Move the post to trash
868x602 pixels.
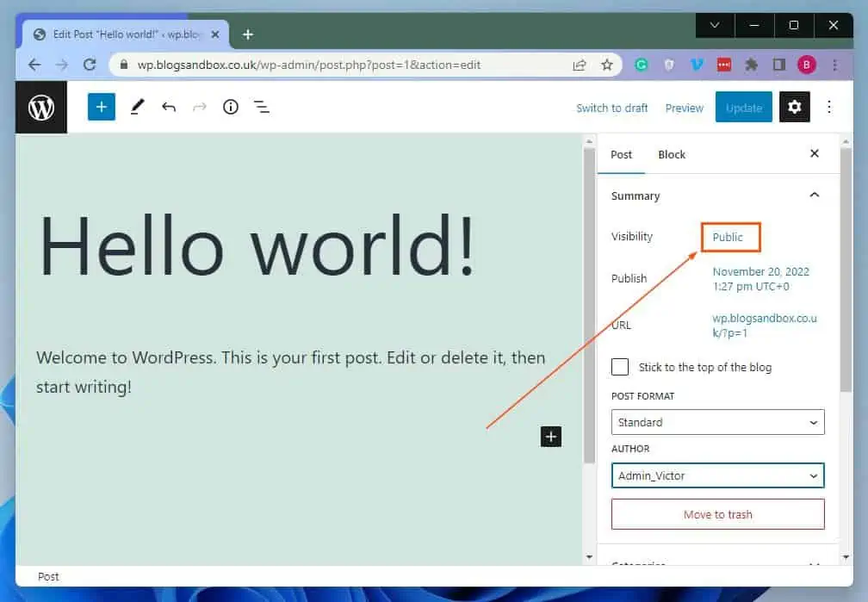717,514
